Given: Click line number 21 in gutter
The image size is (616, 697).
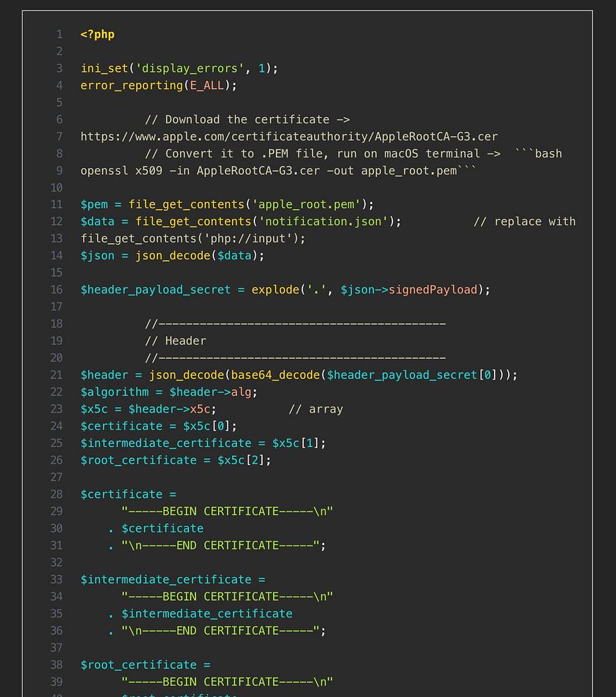Looking at the screenshot, I should (x=56, y=375).
